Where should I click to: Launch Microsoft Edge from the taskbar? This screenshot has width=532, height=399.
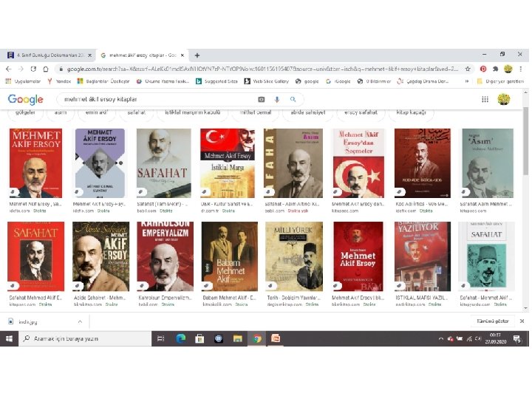click(180, 338)
